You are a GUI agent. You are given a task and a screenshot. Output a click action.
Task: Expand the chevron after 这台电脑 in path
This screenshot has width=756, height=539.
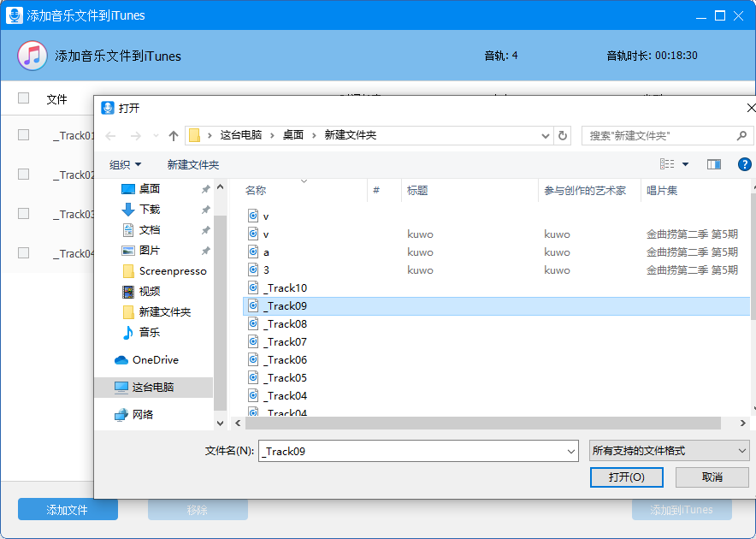[273, 135]
